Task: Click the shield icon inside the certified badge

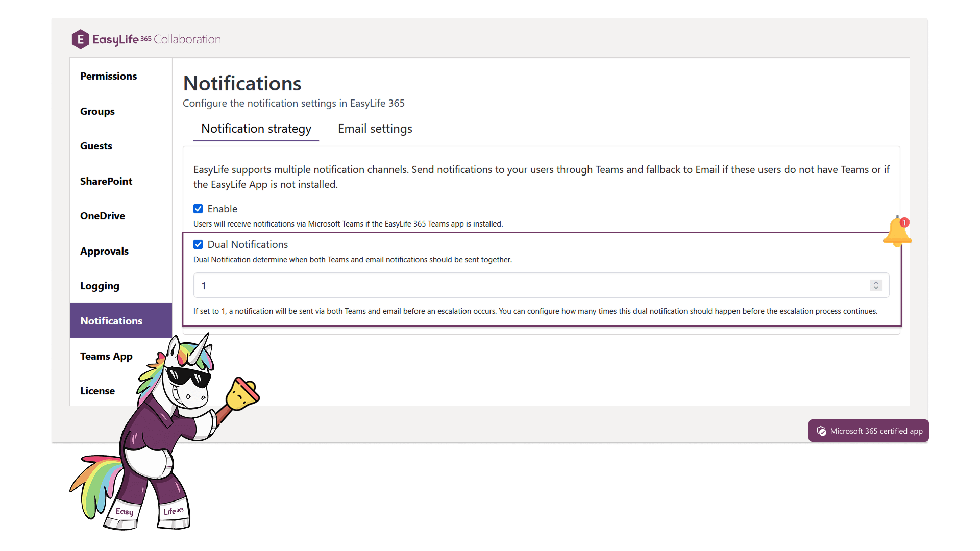Action: point(822,431)
